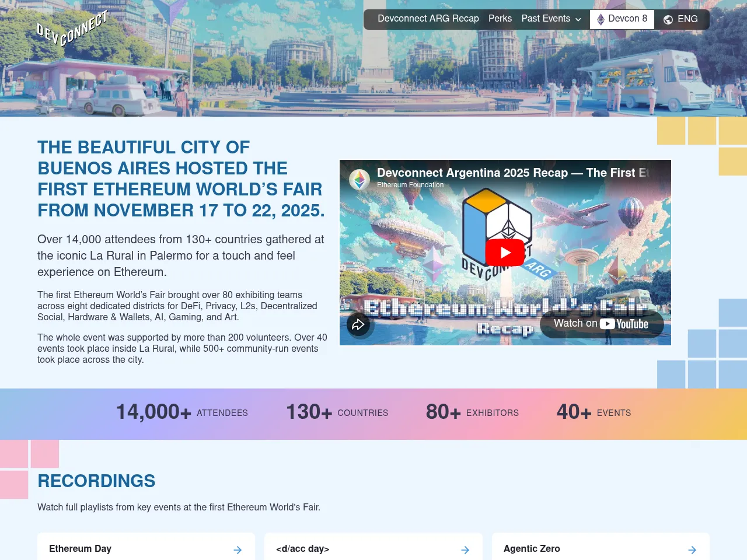Open the Ethereum Day recordings card
The height and width of the screenshot is (560, 747).
pos(146,549)
